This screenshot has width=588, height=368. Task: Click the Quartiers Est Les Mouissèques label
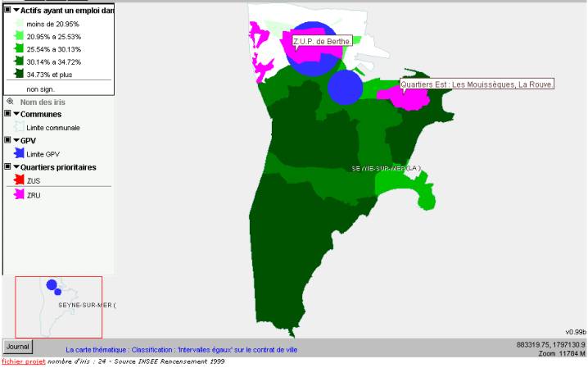477,84
